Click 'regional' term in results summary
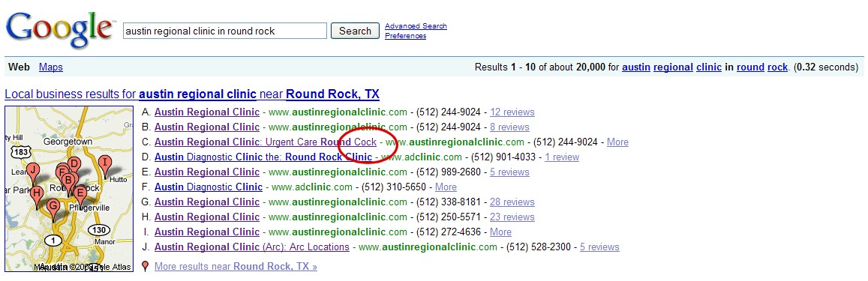The width and height of the screenshot is (868, 281). click(x=673, y=67)
